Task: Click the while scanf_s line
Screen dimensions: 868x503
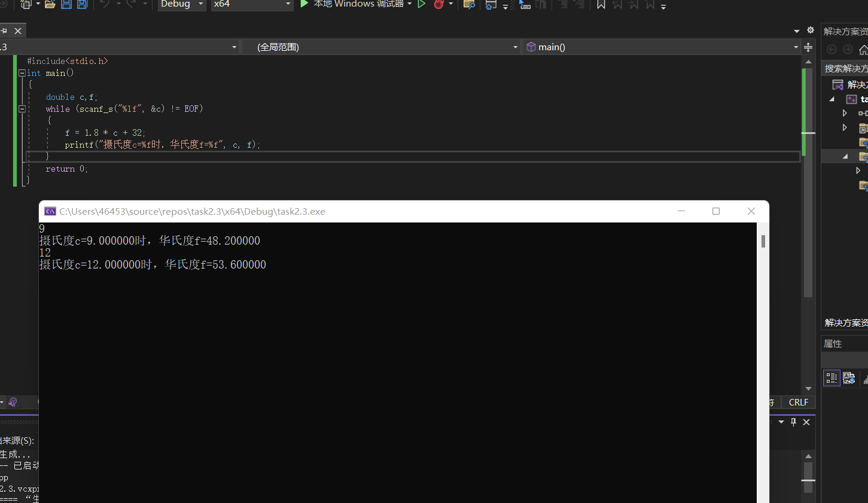Action: (124, 109)
